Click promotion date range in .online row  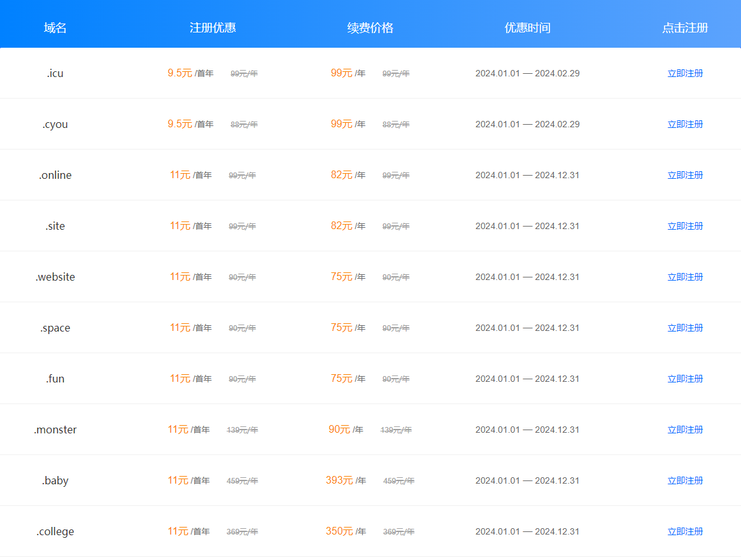coord(527,176)
